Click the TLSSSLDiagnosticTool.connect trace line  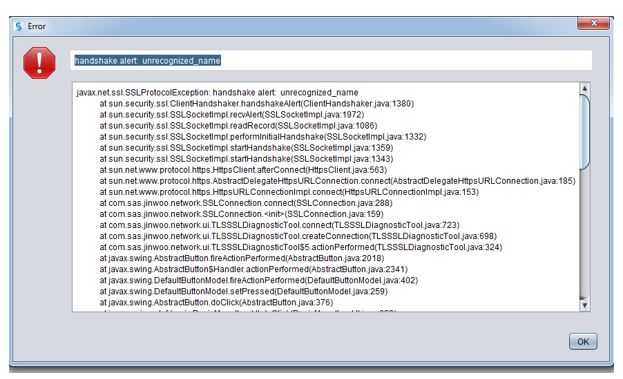(x=279, y=225)
